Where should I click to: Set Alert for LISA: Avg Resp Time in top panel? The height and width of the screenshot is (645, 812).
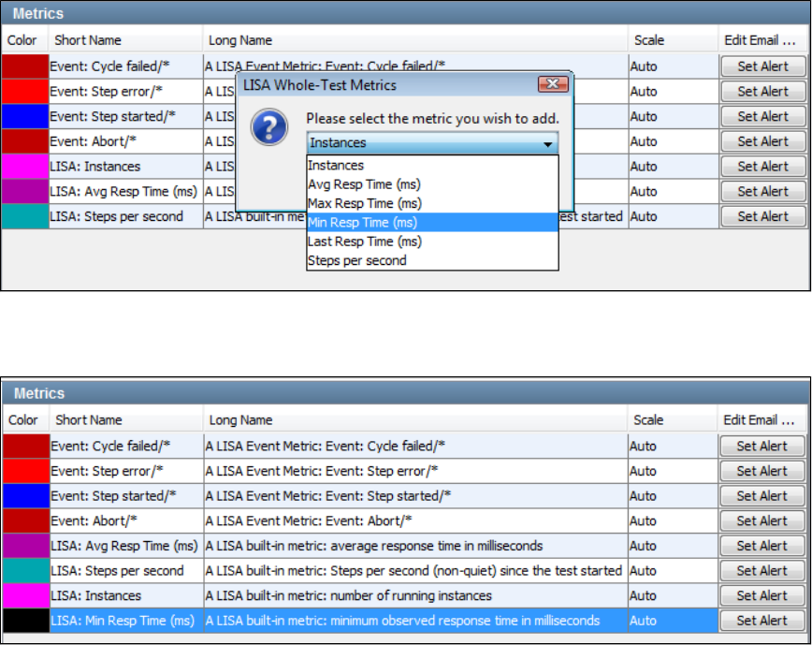click(x=762, y=191)
